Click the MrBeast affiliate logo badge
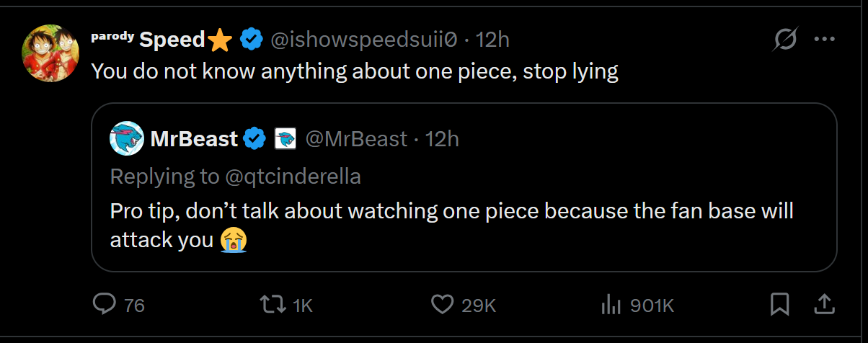Image resolution: width=868 pixels, height=343 pixels. tap(285, 138)
